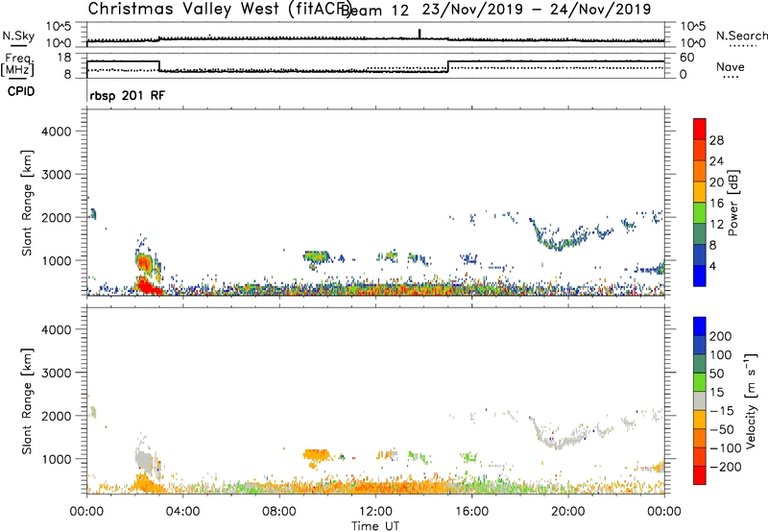Viewport: 768px width, 532px height.
Task: Click the '200' tick on the velocity colorbar
Action: (721, 336)
